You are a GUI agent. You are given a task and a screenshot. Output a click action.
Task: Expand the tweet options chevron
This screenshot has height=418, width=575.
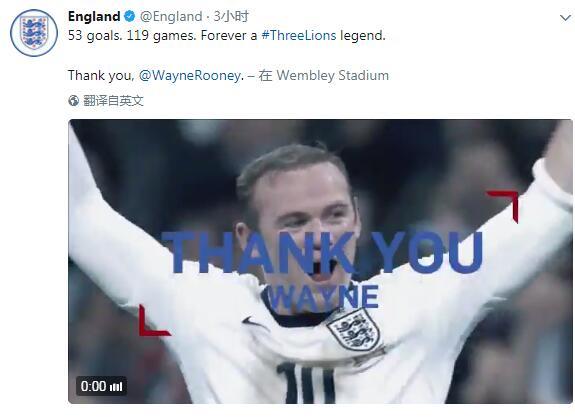(565, 18)
